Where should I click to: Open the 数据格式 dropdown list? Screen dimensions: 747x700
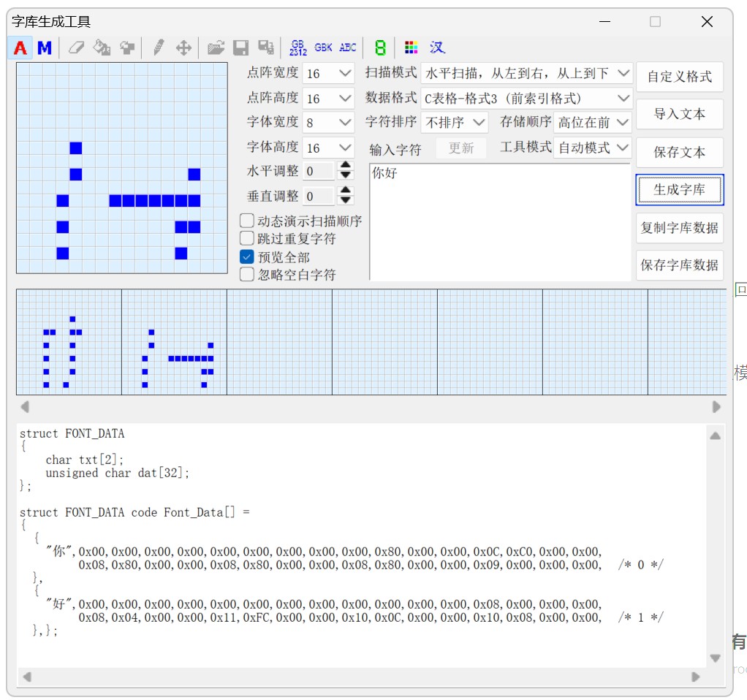[x=526, y=98]
